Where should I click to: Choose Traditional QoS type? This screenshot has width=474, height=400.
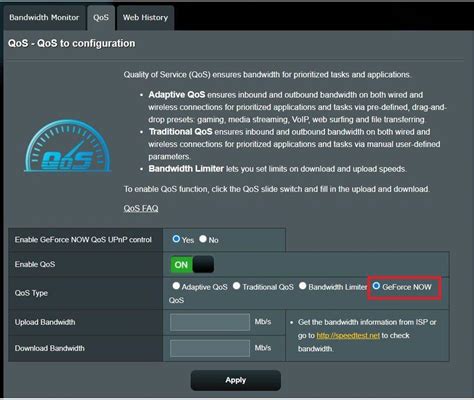click(x=236, y=286)
